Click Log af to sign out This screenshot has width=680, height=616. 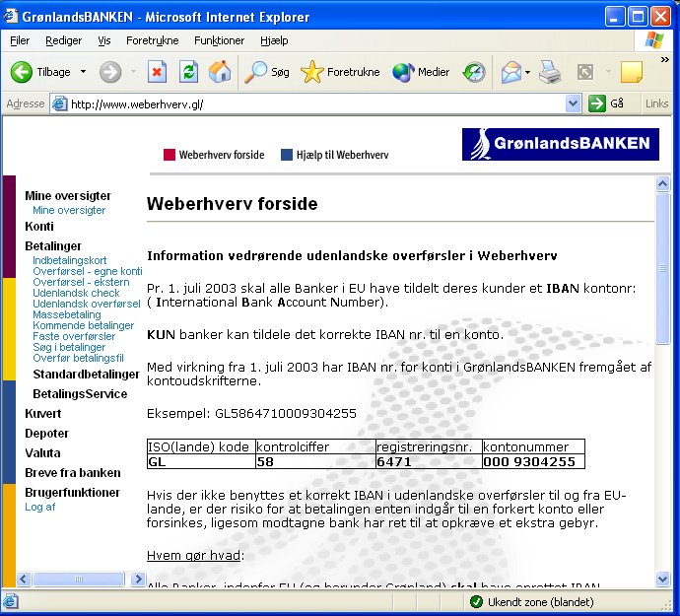click(39, 507)
